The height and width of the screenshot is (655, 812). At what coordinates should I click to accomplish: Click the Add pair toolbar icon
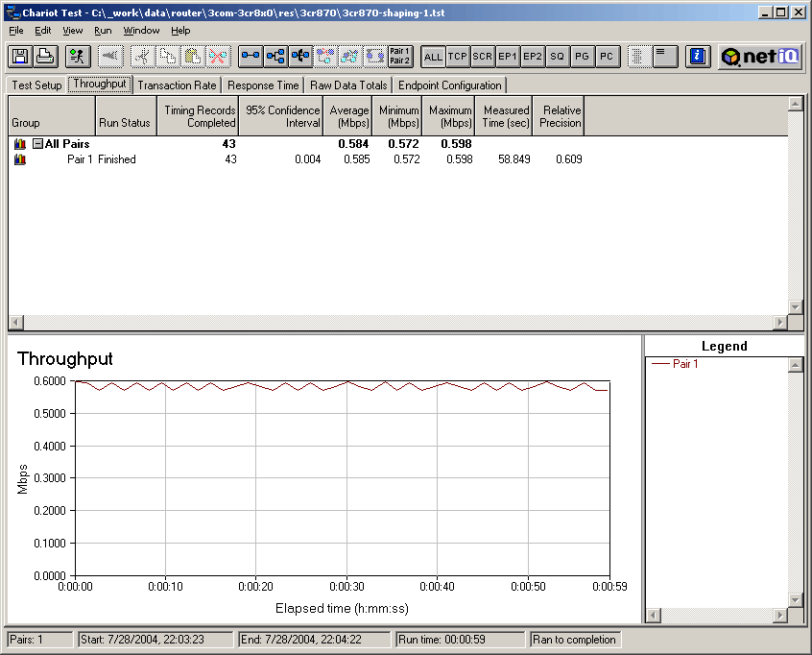251,57
